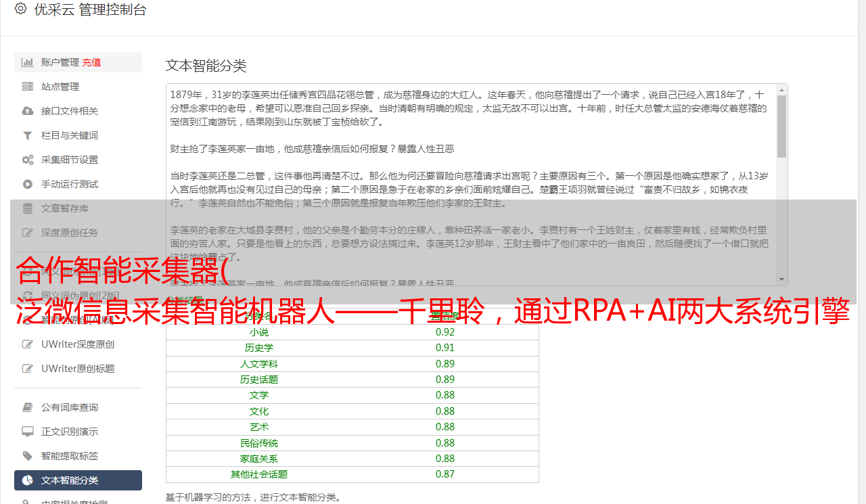Select the 0.88 score in 艺术 row
Image resolution: width=866 pixels, height=504 pixels.
pyautogui.click(x=445, y=427)
